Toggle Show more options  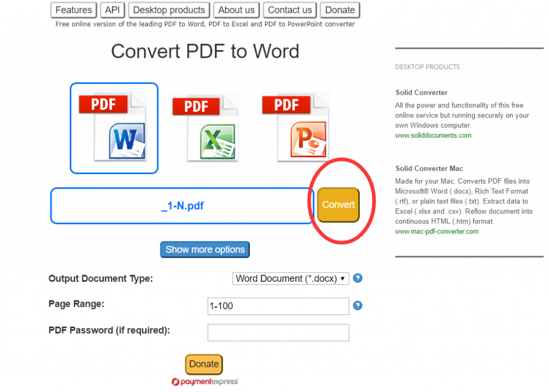[205, 250]
